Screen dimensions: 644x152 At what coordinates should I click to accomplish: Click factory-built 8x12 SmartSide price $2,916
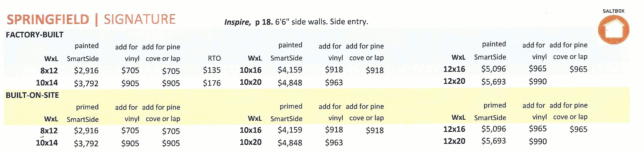pyautogui.click(x=86, y=71)
